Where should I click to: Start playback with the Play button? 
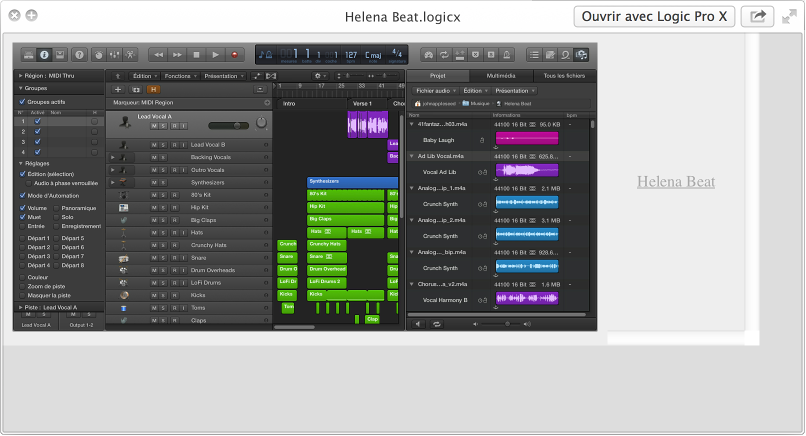point(216,54)
